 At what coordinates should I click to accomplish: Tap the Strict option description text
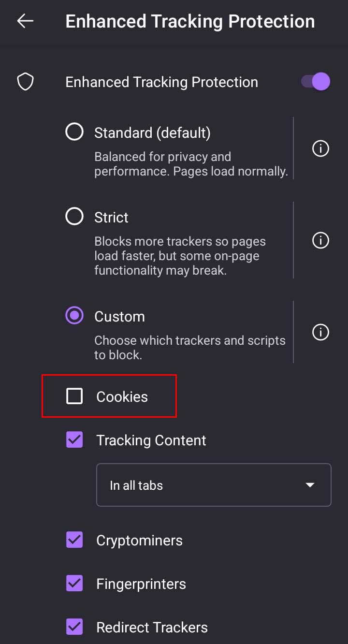pos(180,256)
